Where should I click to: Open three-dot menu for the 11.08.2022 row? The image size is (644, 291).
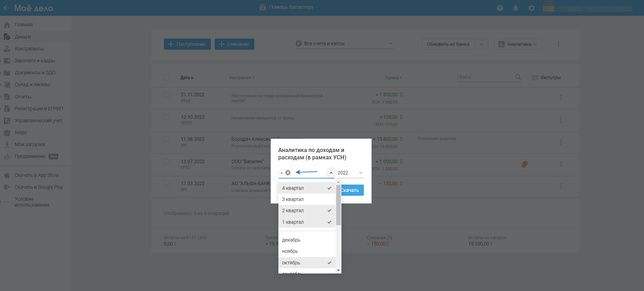[x=561, y=142]
